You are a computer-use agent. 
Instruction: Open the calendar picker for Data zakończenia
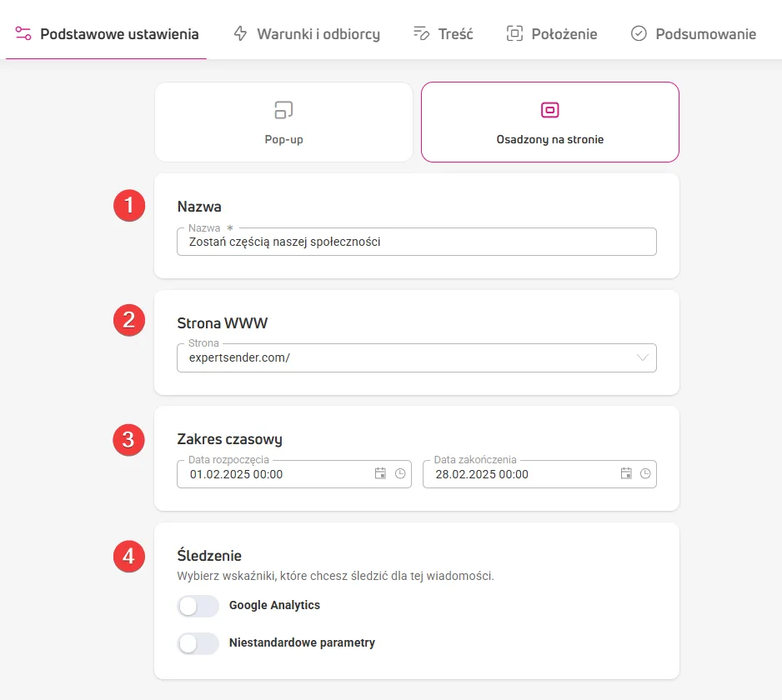pyautogui.click(x=626, y=473)
